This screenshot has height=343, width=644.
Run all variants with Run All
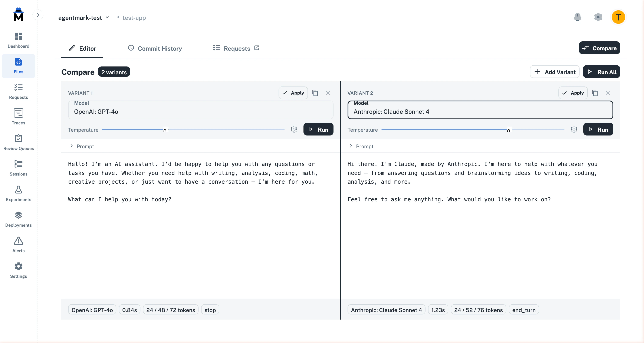601,72
